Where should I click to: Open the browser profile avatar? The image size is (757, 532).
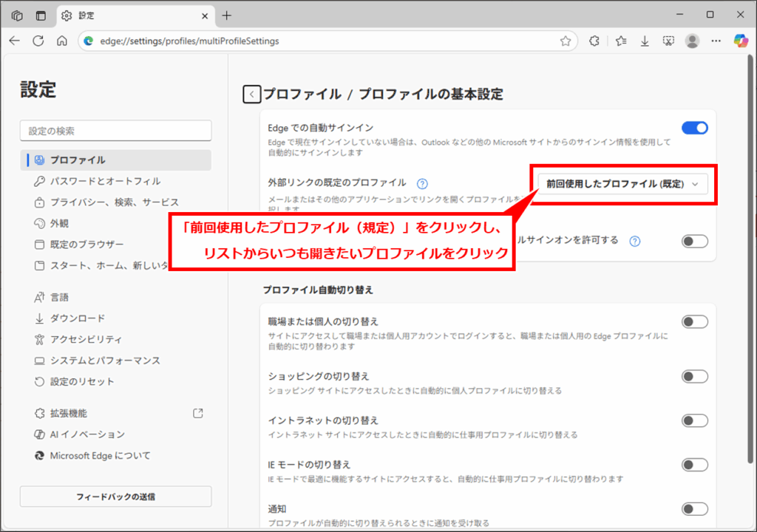[692, 41]
